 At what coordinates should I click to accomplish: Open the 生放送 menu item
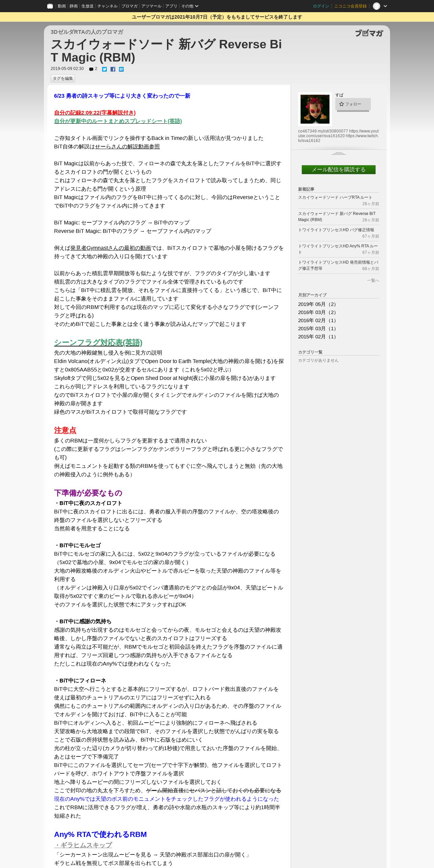87,6
